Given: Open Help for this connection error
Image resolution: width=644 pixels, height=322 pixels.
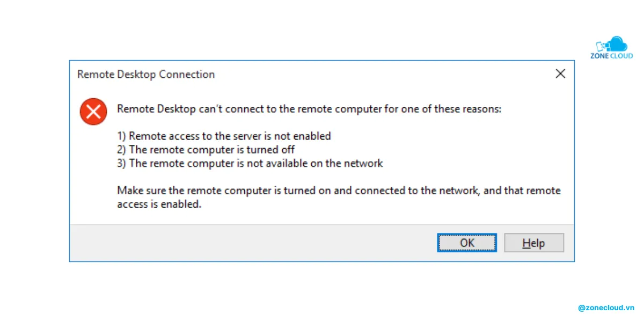Looking at the screenshot, I should 534,243.
